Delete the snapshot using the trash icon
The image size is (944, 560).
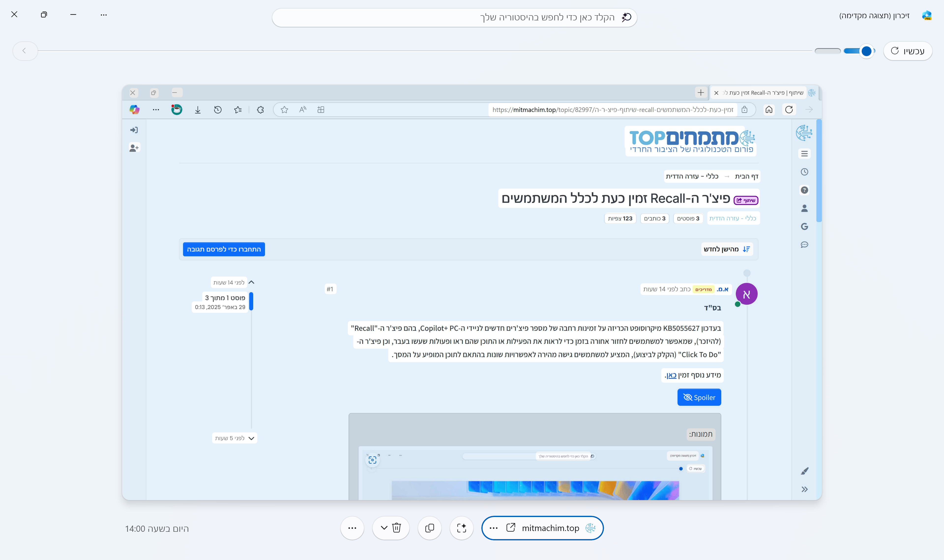[397, 528]
